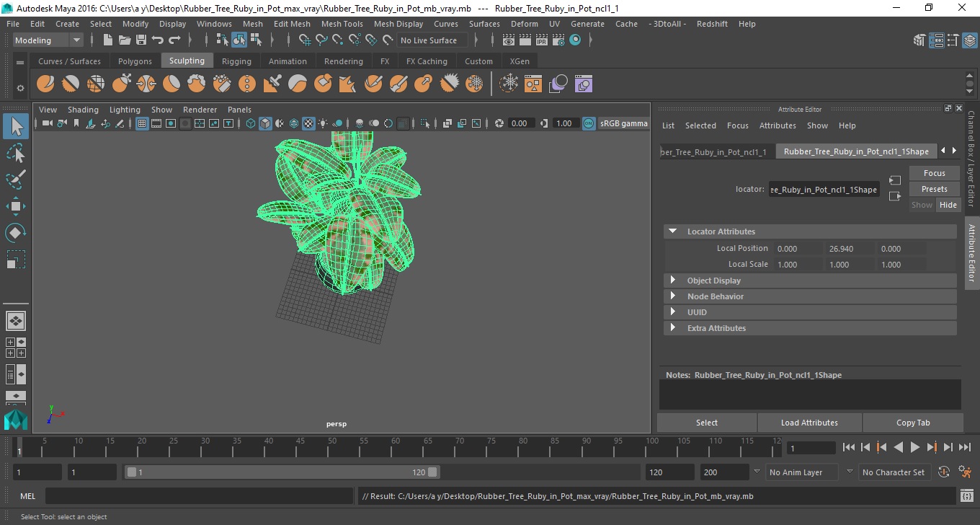Click the time range slider bar
980x525 pixels.
282,472
